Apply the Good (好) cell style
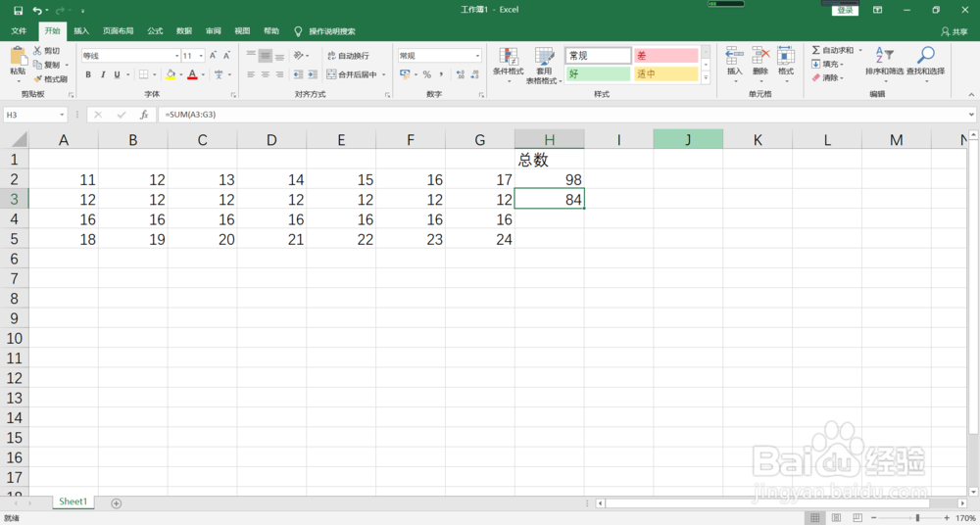The width and height of the screenshot is (980, 525). pos(598,74)
